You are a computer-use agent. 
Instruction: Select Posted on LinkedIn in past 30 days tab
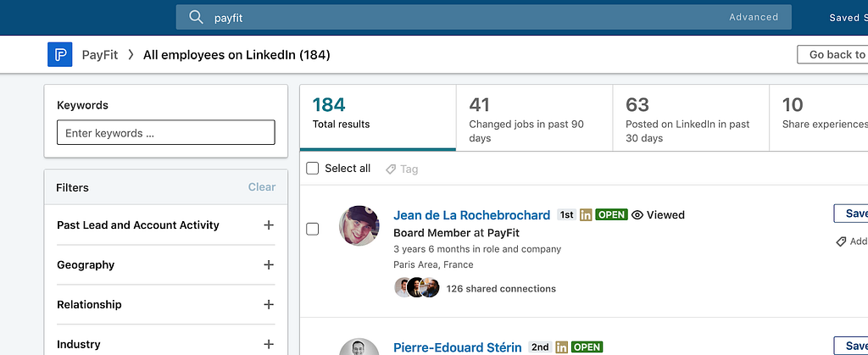pos(691,117)
